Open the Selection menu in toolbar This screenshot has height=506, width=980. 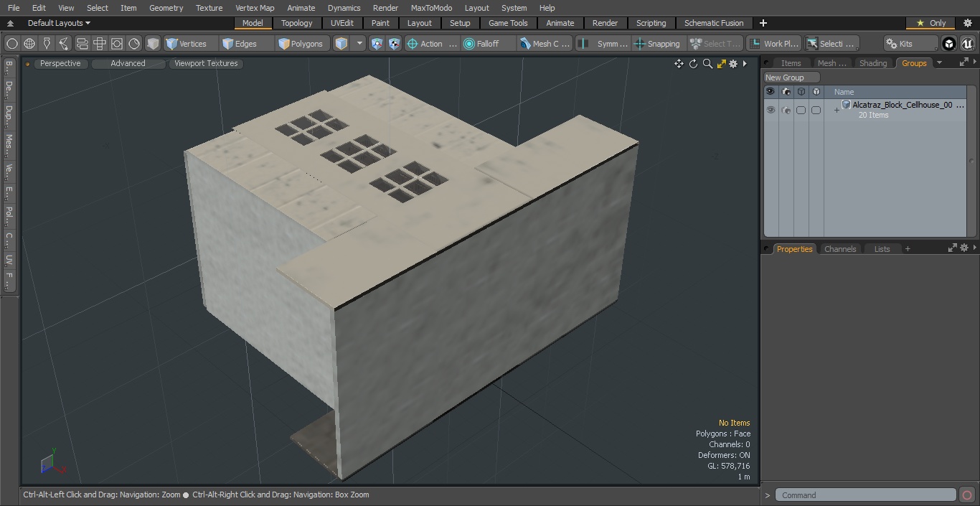click(831, 44)
